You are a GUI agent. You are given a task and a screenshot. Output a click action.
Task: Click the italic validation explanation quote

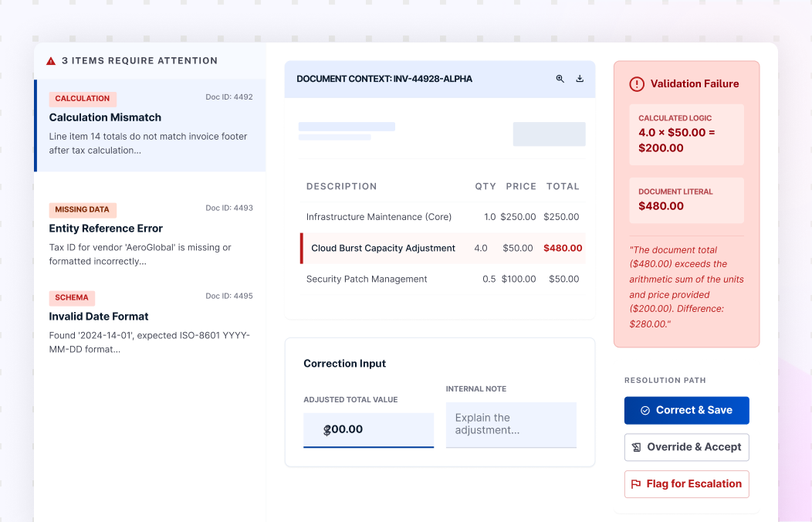[x=686, y=287]
